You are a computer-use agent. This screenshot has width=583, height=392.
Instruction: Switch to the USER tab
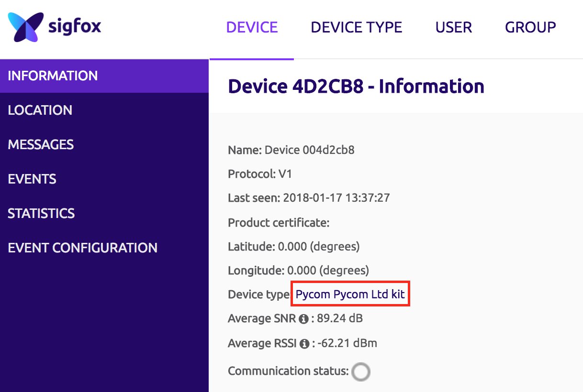tap(453, 27)
